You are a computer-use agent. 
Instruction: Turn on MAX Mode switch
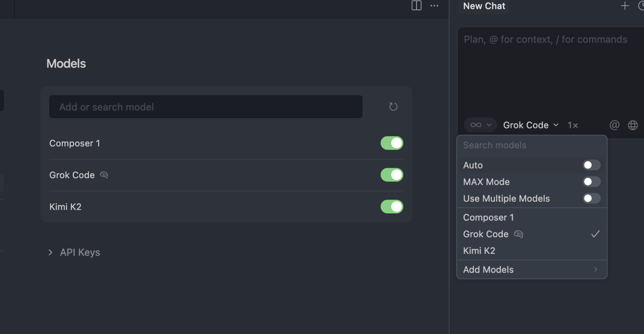[591, 182]
